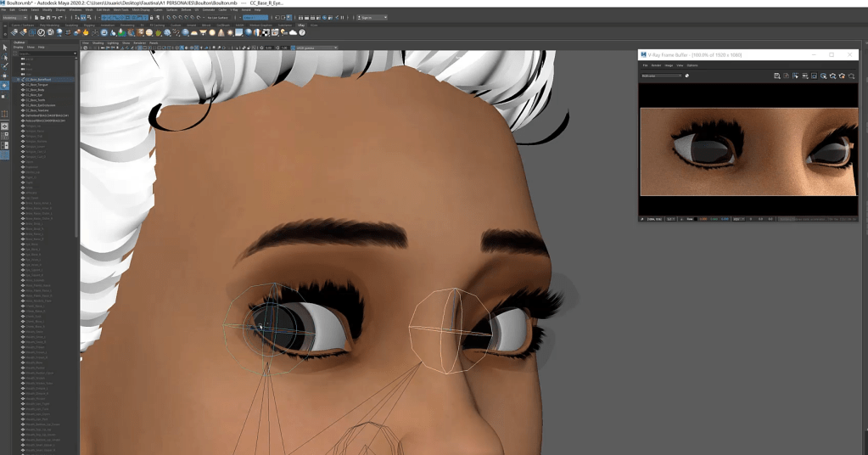Click the color wheel icon beside RGB color dropdown
Image resolution: width=868 pixels, height=455 pixels.
click(687, 76)
